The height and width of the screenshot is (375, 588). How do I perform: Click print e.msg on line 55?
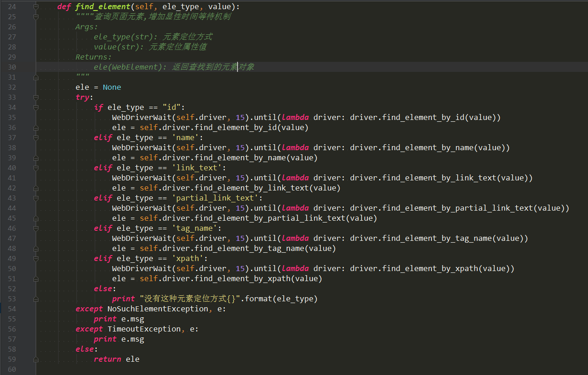(119, 319)
